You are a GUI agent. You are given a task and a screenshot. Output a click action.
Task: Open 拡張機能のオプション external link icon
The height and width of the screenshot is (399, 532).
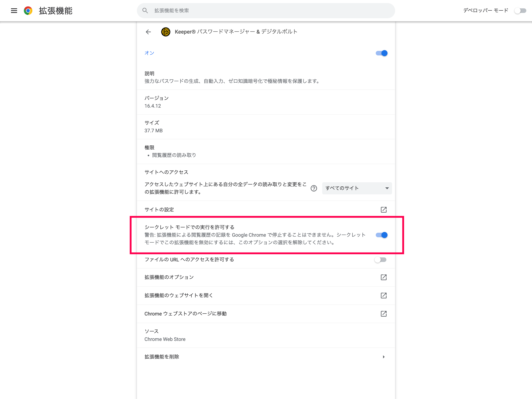coord(384,277)
